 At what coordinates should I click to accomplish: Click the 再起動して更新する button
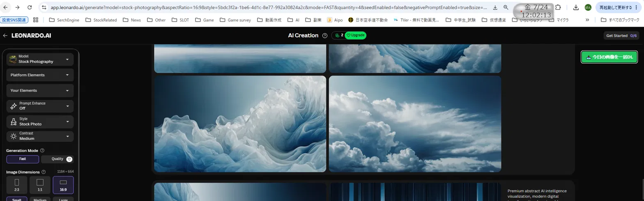pyautogui.click(x=618, y=7)
